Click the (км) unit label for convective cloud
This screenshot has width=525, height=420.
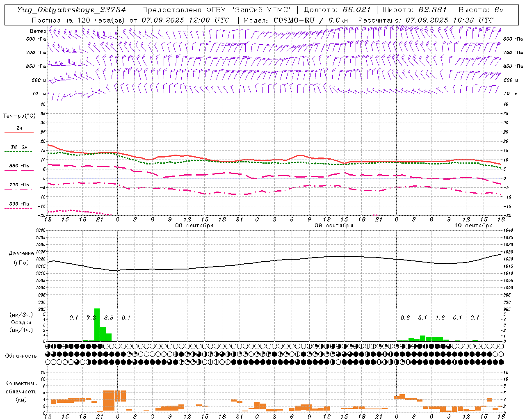pos(21,399)
